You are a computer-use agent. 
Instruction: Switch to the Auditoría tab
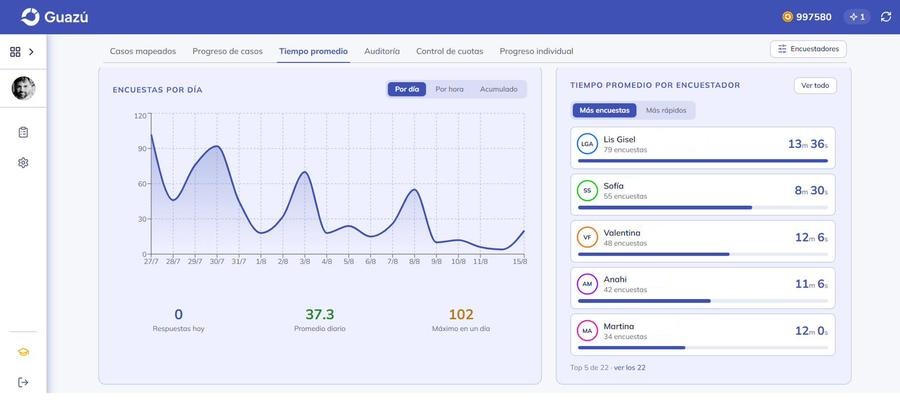point(382,51)
